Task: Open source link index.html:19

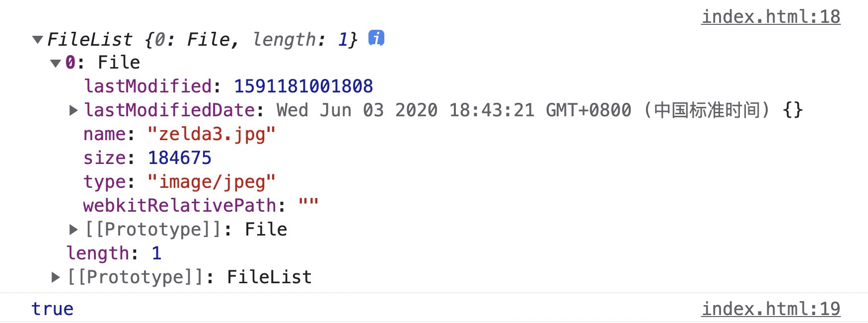Action: point(771,309)
